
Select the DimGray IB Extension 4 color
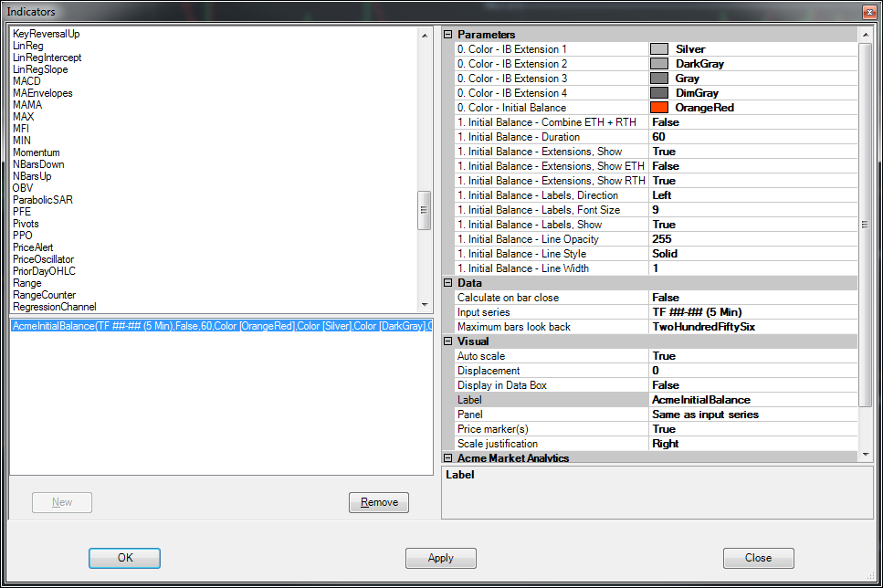point(658,93)
